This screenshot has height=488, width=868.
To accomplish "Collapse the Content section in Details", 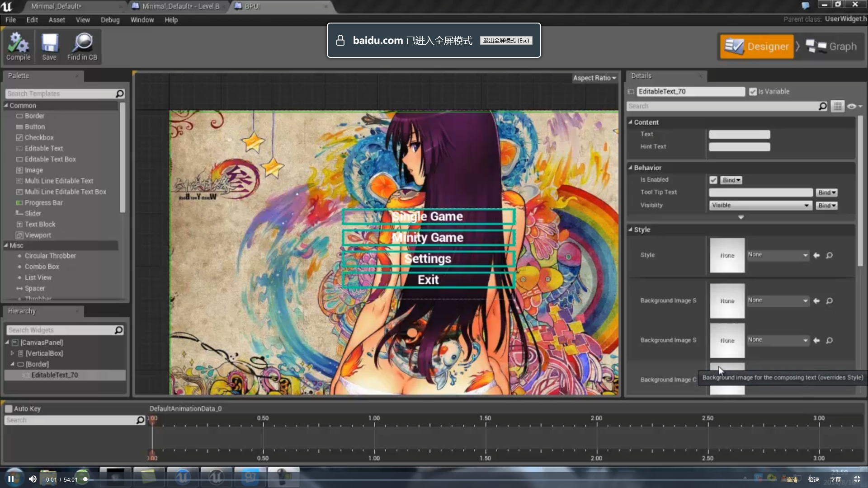I will pyautogui.click(x=630, y=122).
